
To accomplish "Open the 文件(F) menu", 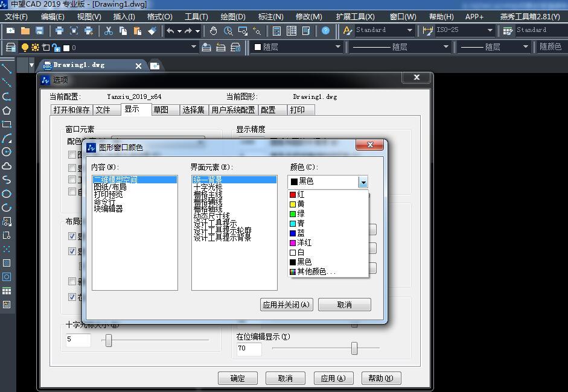I will coord(16,17).
